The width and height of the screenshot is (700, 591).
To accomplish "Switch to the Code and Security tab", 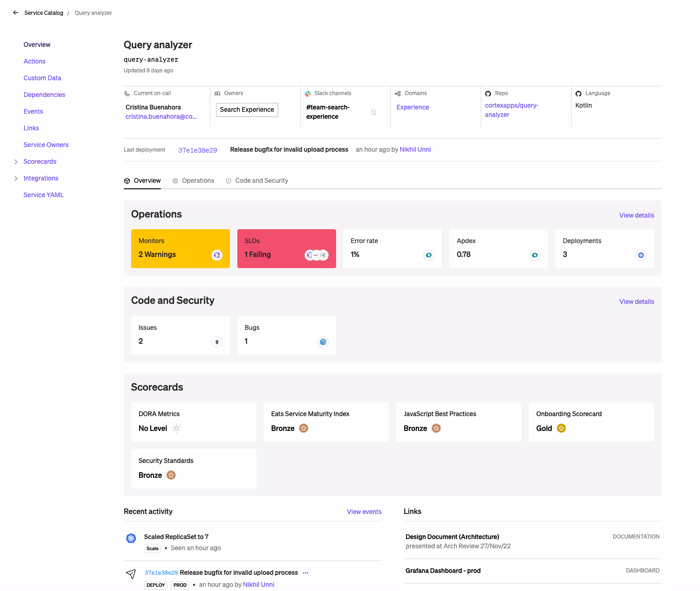I will point(257,181).
